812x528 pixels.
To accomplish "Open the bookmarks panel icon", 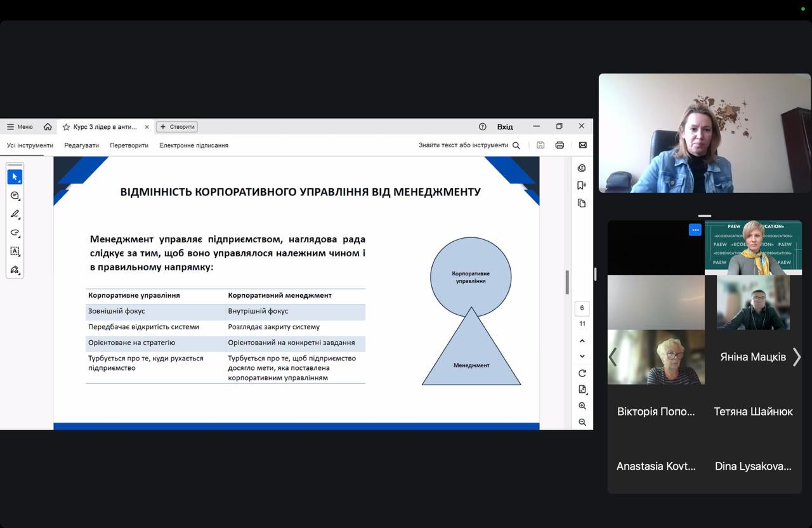I will (x=582, y=185).
